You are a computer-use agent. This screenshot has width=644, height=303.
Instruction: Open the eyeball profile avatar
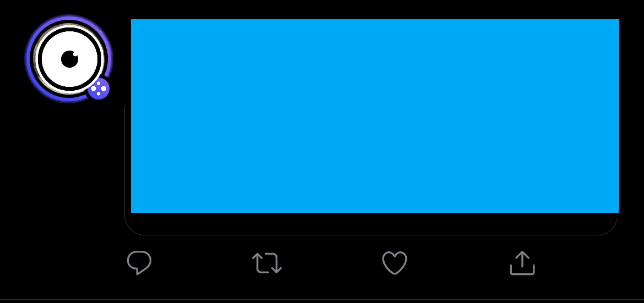point(69,59)
